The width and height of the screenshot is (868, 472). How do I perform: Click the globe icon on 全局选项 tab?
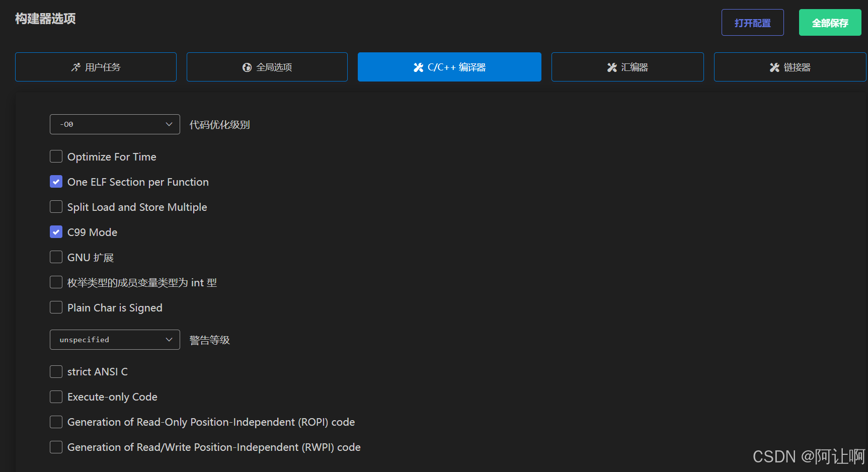click(247, 67)
